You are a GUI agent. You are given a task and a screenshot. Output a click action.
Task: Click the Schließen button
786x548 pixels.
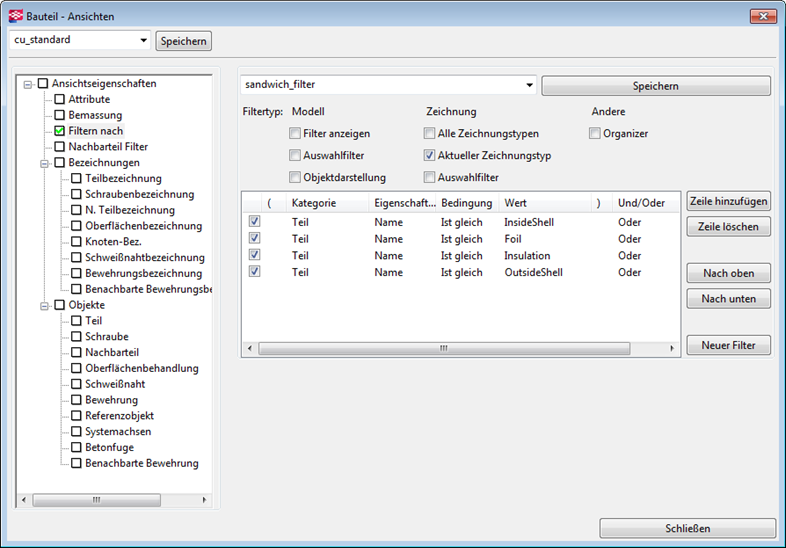(x=687, y=529)
